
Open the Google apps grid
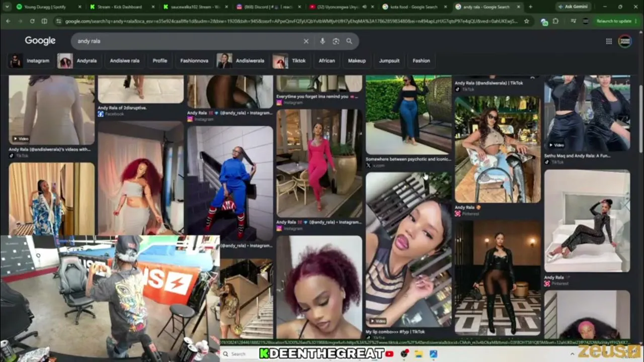coord(609,41)
